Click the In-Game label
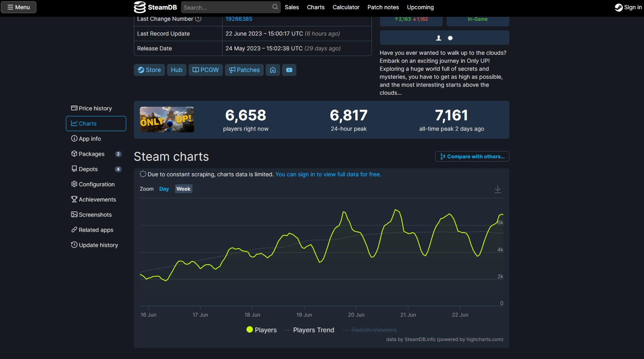The width and height of the screenshot is (644, 359). click(x=478, y=19)
